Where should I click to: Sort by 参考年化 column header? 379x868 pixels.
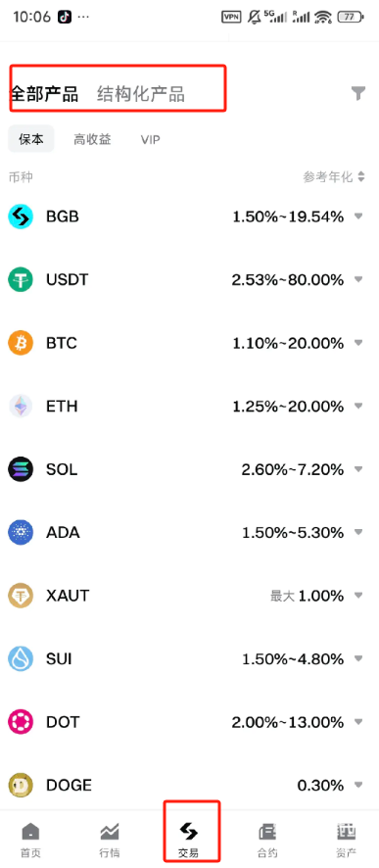tap(334, 176)
